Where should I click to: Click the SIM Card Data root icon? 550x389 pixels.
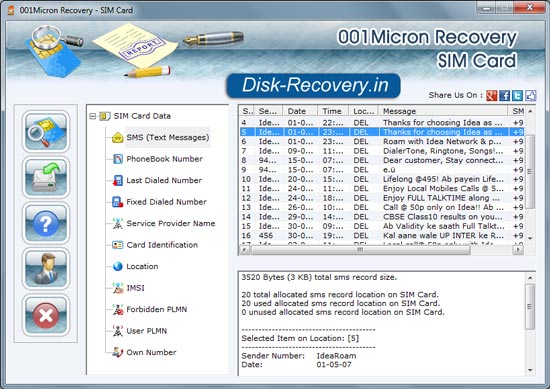(x=105, y=116)
